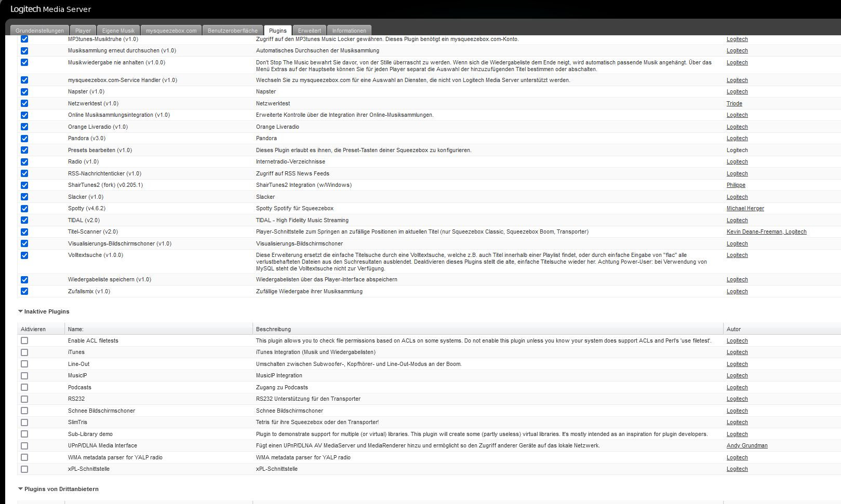This screenshot has height=504, width=841.
Task: Select the description 'Spotty Spotify für Squeezebox'
Action: click(295, 209)
